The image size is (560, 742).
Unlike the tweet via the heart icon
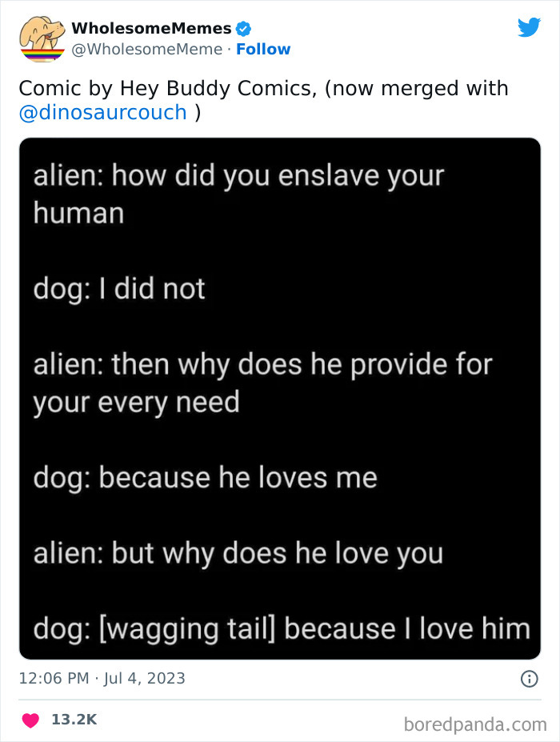point(30,719)
